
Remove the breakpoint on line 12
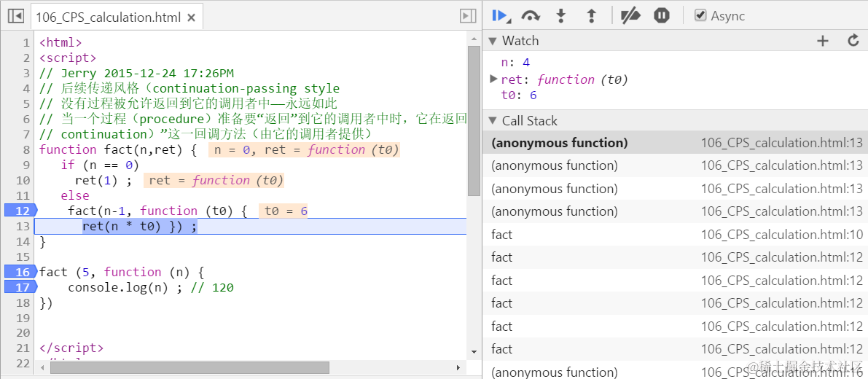point(20,211)
